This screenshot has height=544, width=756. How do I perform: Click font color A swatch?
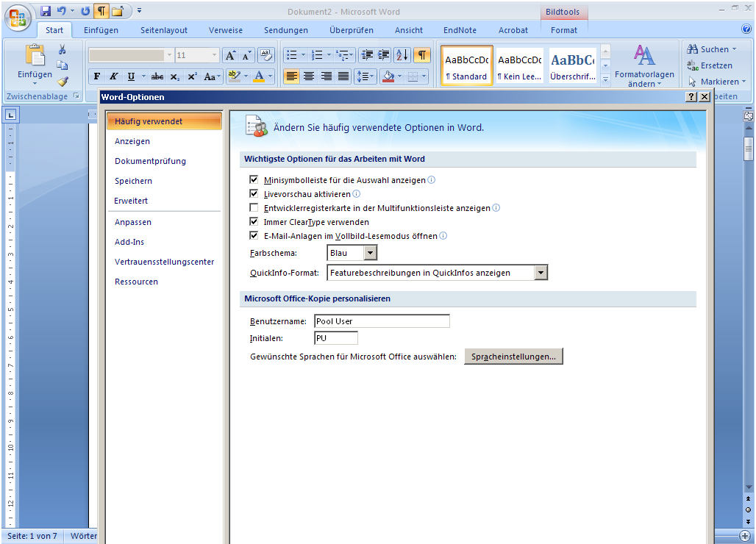259,76
